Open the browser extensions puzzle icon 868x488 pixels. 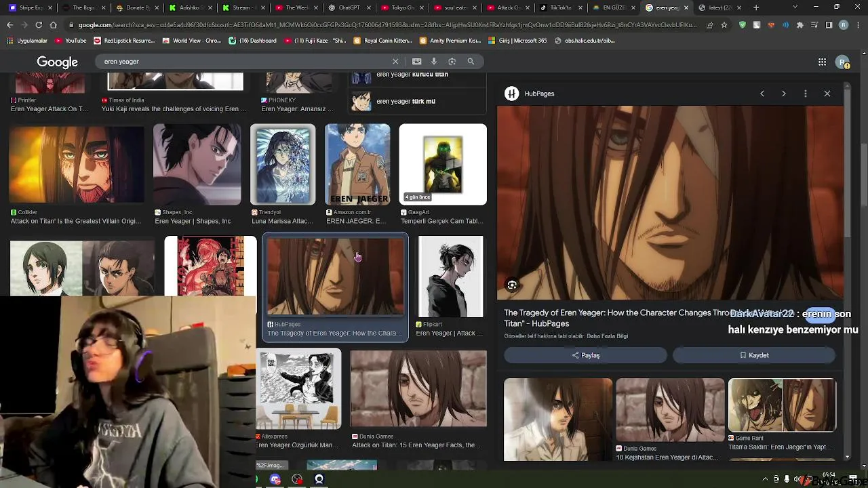800,25
